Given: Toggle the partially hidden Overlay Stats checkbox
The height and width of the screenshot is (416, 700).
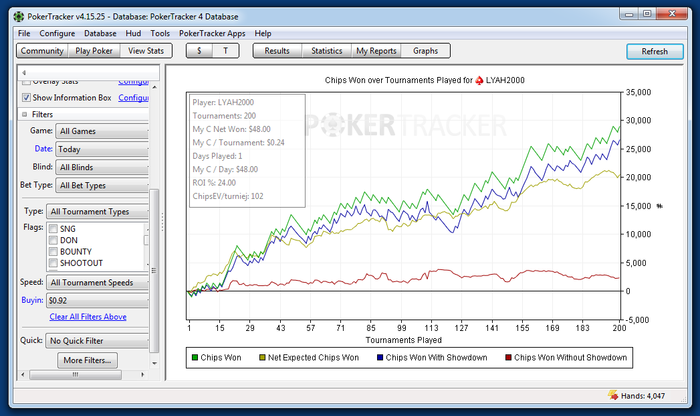Looking at the screenshot, I should (x=26, y=82).
